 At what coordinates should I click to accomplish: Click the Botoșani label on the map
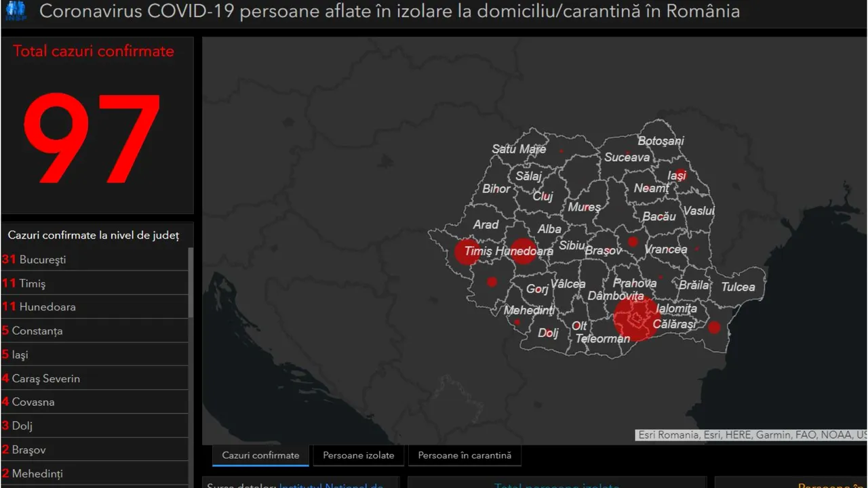(x=660, y=141)
